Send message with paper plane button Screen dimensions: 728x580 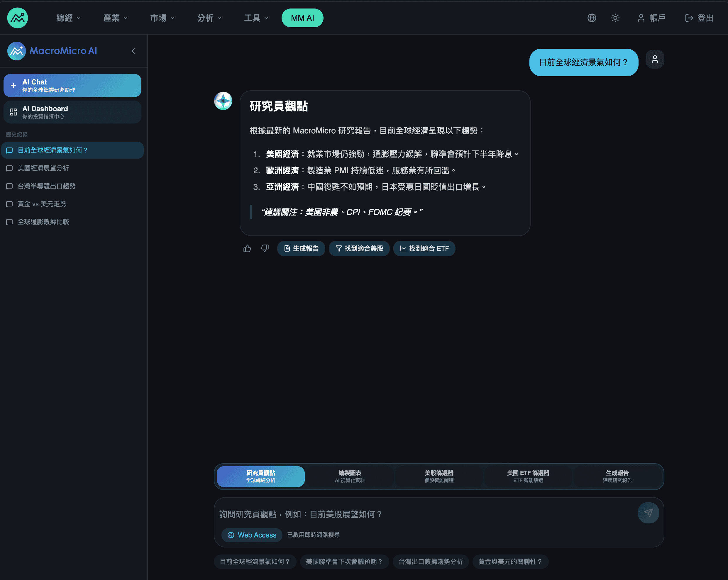[x=648, y=513]
